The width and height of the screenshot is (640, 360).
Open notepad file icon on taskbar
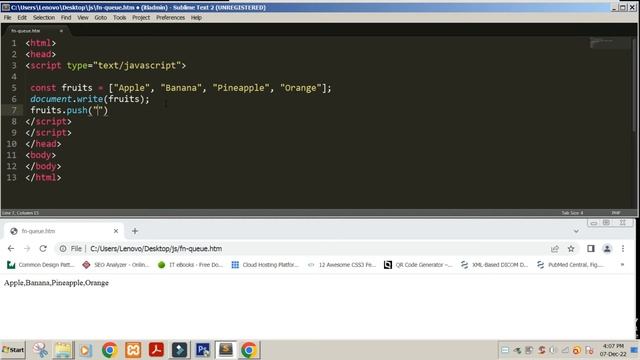click(x=63, y=350)
